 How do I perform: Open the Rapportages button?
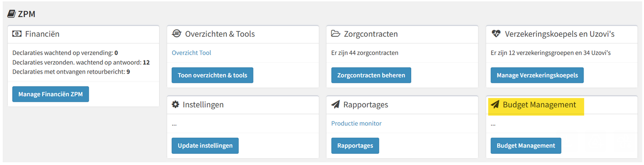pyautogui.click(x=355, y=146)
